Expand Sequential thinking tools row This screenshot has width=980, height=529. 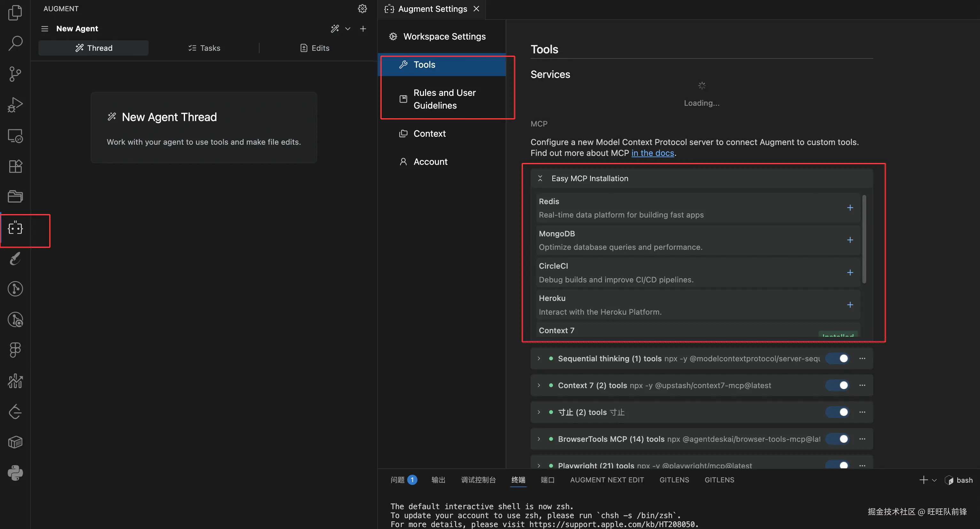(539, 359)
